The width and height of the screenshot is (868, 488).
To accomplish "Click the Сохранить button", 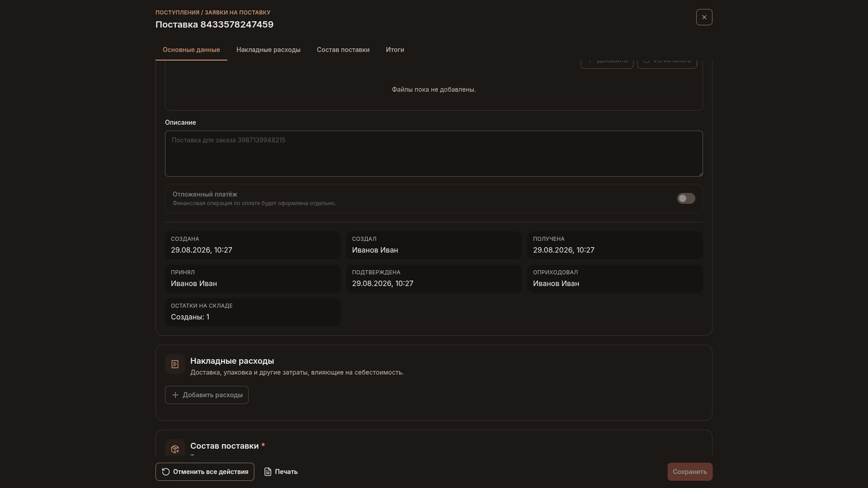I will click(x=690, y=472).
